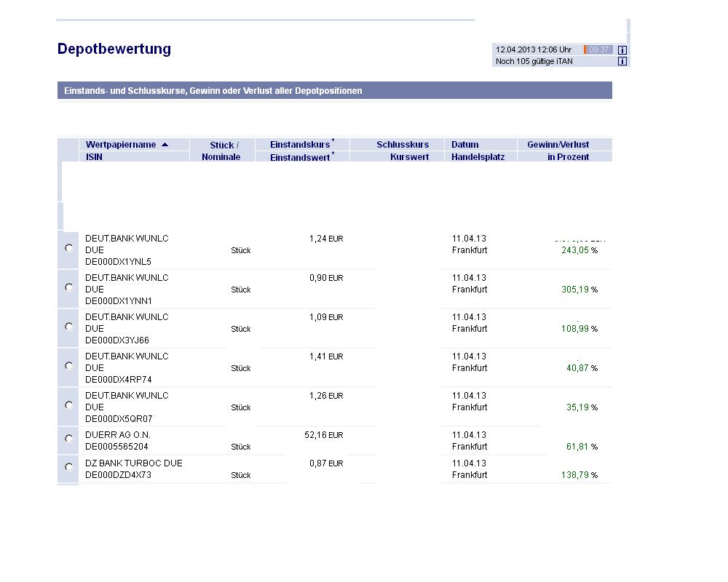
Task: Select radio for DE000DX4RP74 position
Action: (x=68, y=366)
